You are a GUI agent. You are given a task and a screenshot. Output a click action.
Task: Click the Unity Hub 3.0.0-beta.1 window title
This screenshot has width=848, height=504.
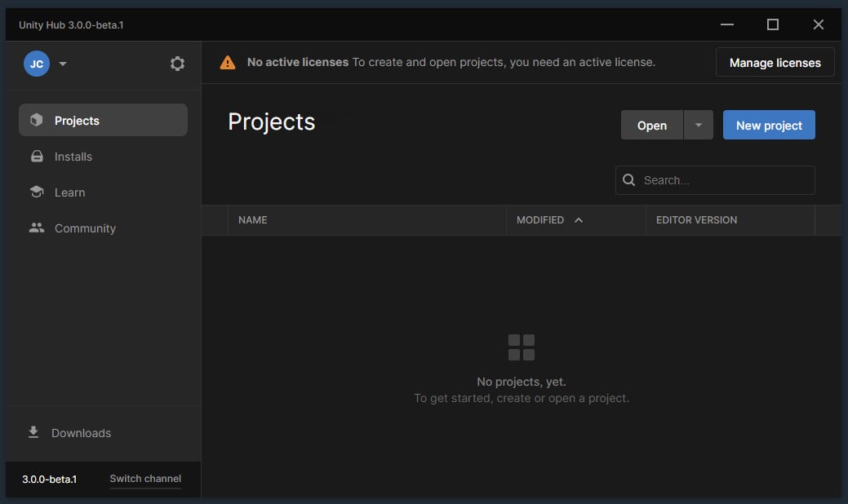(71, 24)
